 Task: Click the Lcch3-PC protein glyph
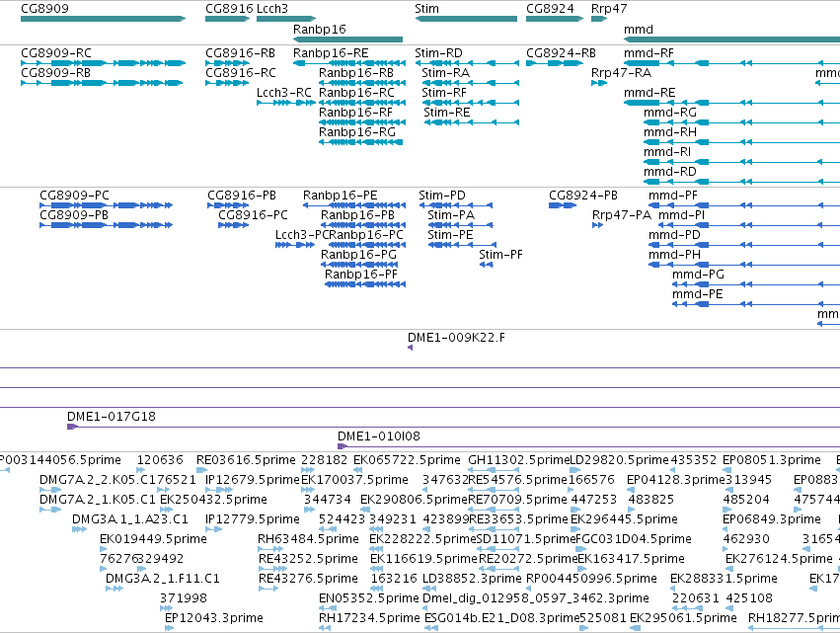(x=295, y=245)
